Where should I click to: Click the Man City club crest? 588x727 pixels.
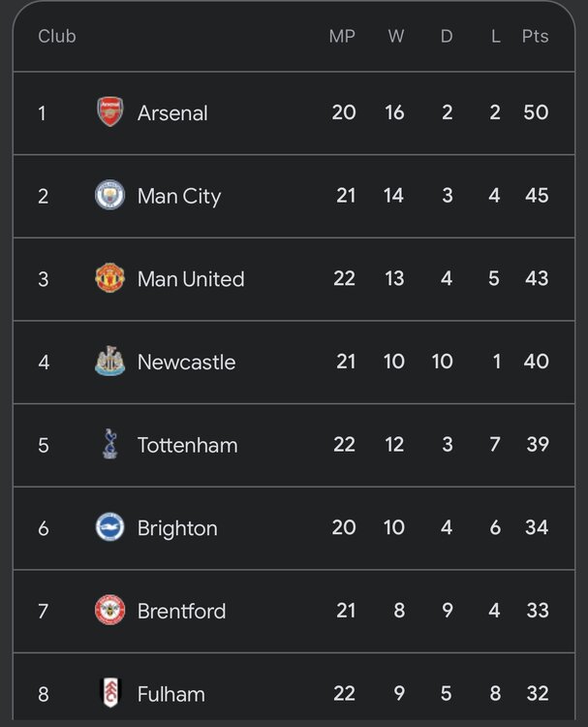109,196
